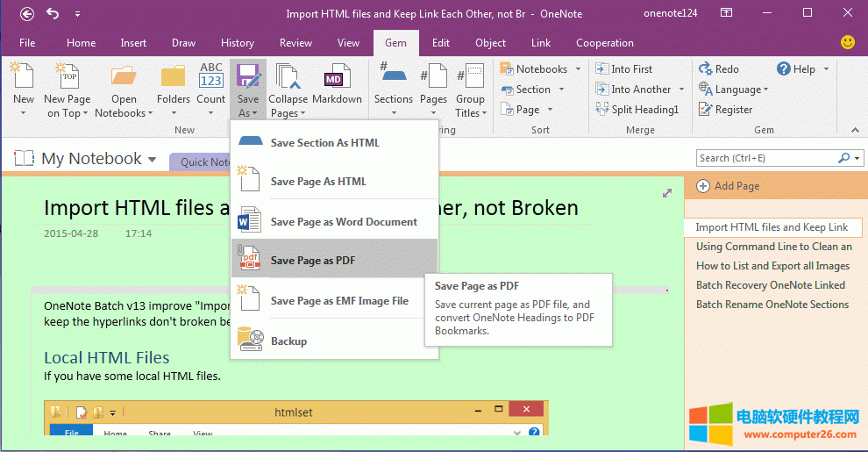
Task: Open the File tab
Action: 27,43
